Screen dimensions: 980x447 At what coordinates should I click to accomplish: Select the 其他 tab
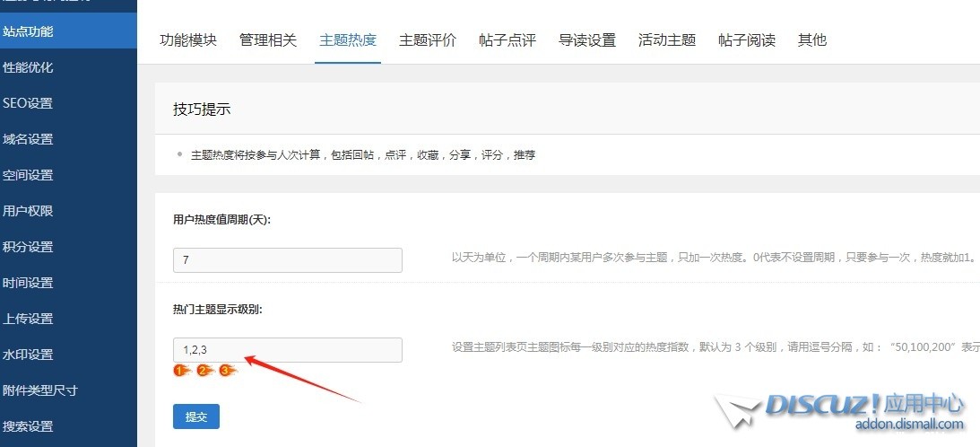click(x=812, y=40)
